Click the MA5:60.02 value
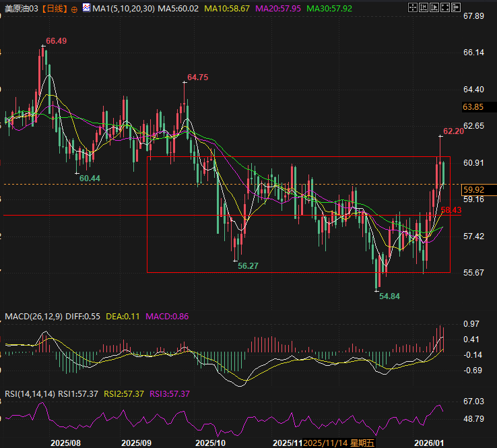 pos(178,9)
